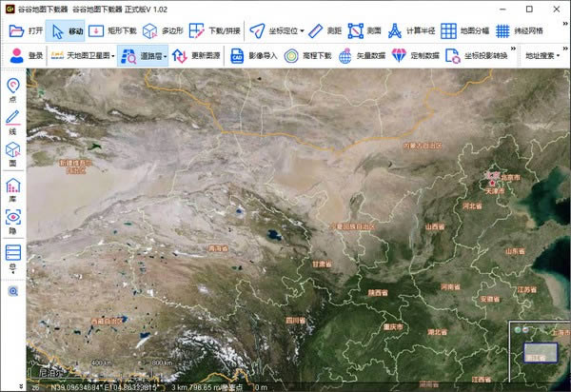Select the 移动 (Move) cursor tool
Screen dimensions: 571x392
(x=66, y=31)
